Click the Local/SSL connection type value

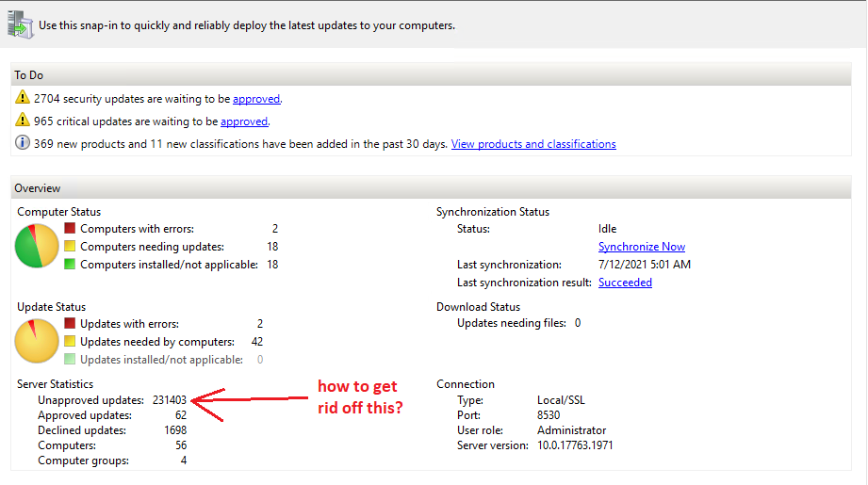(561, 400)
